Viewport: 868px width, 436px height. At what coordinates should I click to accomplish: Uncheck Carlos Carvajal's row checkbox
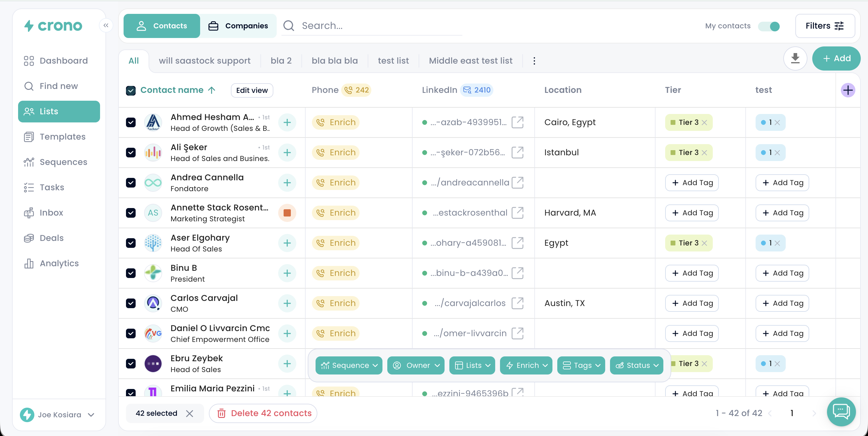131,303
